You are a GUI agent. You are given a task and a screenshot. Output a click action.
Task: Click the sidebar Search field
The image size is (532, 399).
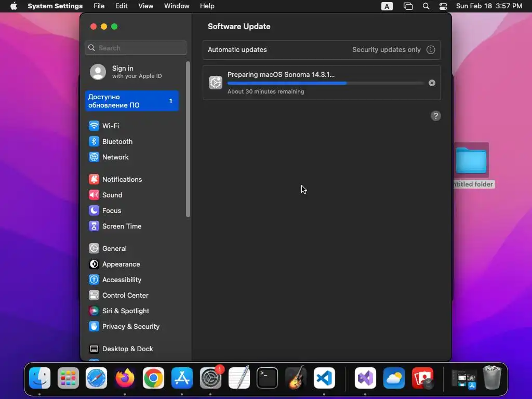point(136,48)
